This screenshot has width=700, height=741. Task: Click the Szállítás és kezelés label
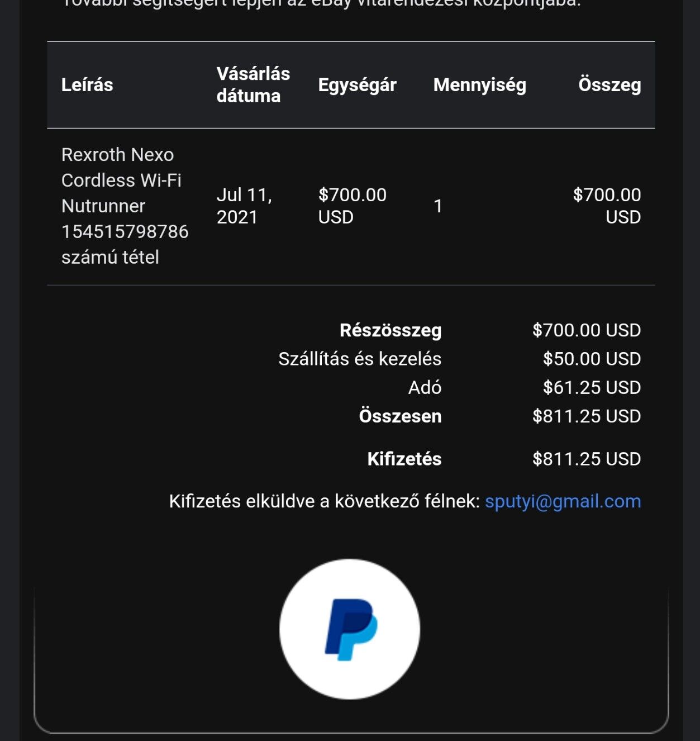click(x=360, y=359)
